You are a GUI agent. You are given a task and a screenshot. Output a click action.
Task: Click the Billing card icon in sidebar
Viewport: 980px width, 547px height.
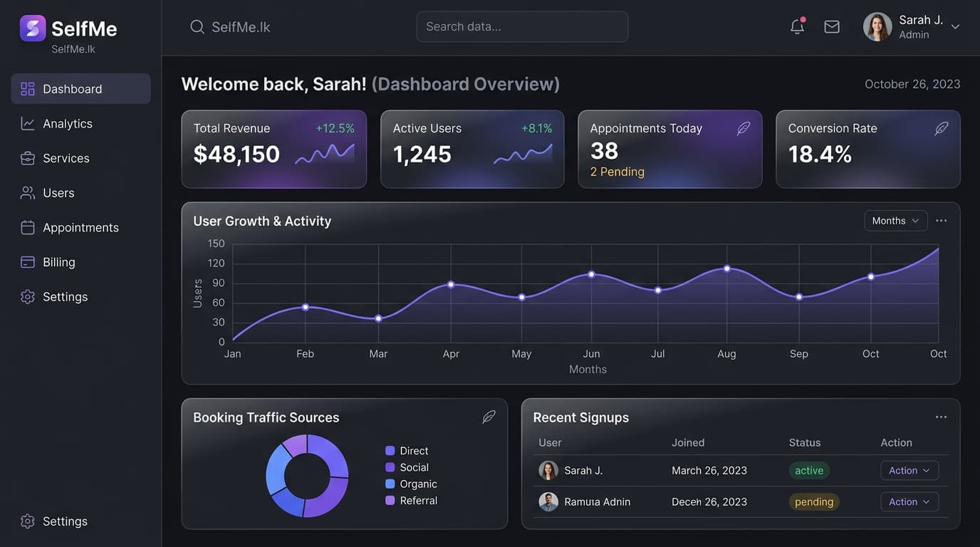point(28,262)
